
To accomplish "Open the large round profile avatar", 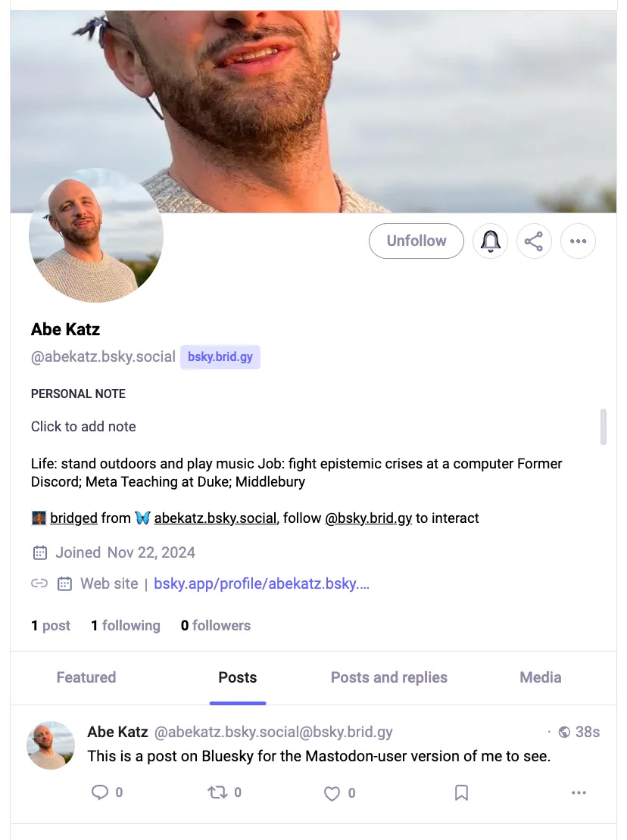I will (x=96, y=235).
